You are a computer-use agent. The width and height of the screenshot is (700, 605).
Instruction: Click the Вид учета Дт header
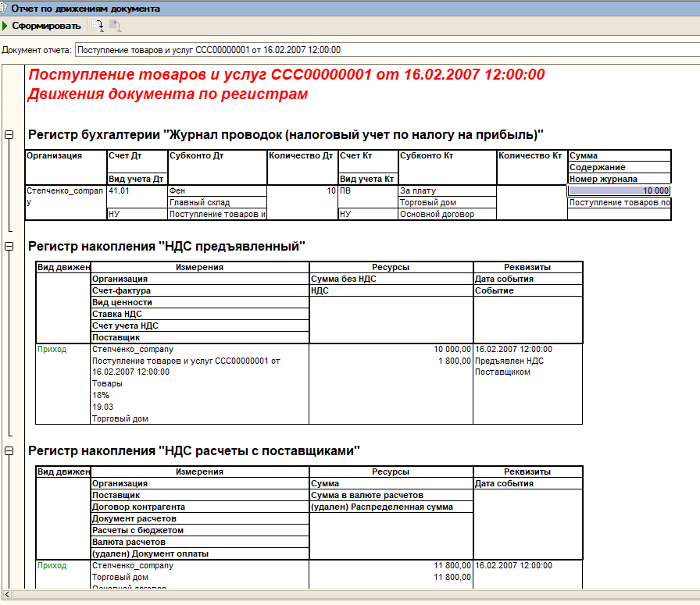coord(137,179)
